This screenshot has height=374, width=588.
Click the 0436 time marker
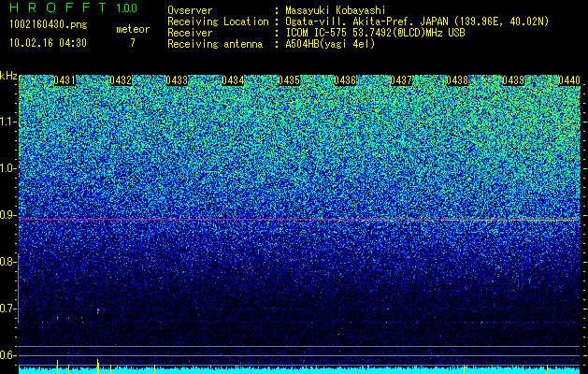(x=345, y=80)
